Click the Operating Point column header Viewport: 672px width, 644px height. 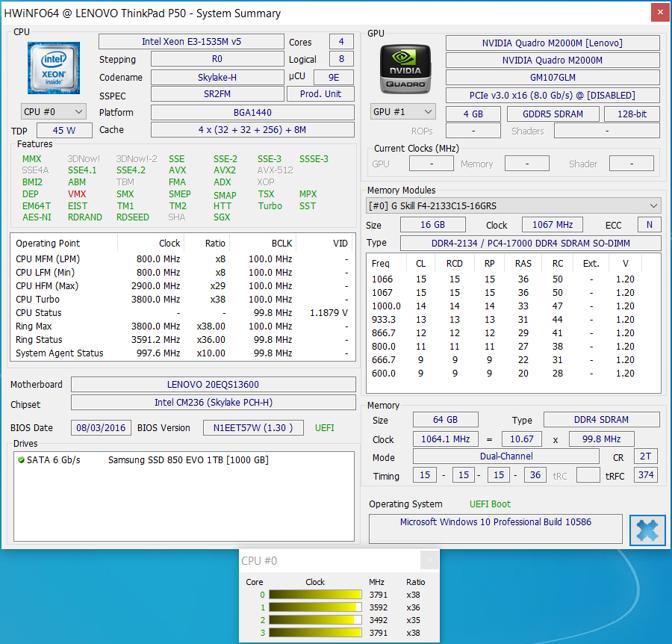[x=64, y=243]
